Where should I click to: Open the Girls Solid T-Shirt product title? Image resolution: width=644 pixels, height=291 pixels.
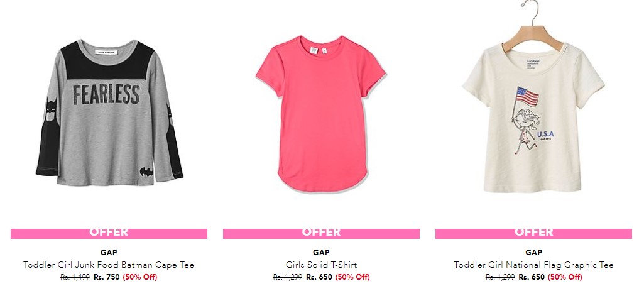click(x=321, y=265)
